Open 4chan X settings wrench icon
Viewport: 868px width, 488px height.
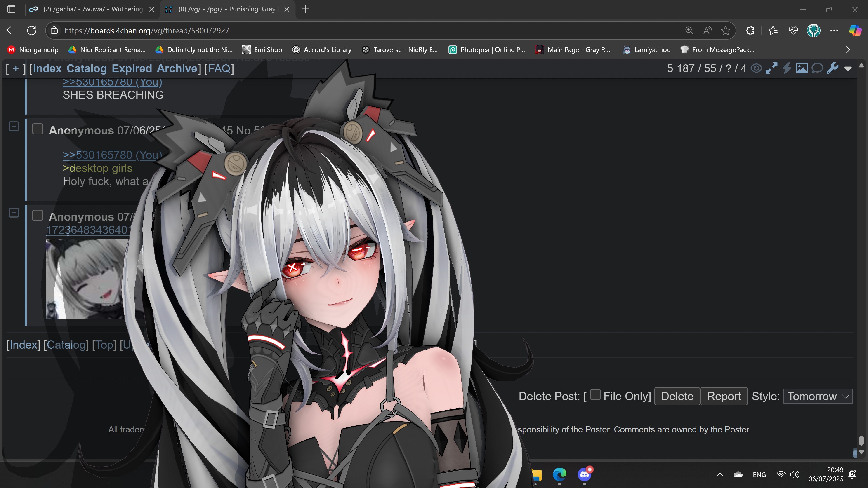point(833,68)
